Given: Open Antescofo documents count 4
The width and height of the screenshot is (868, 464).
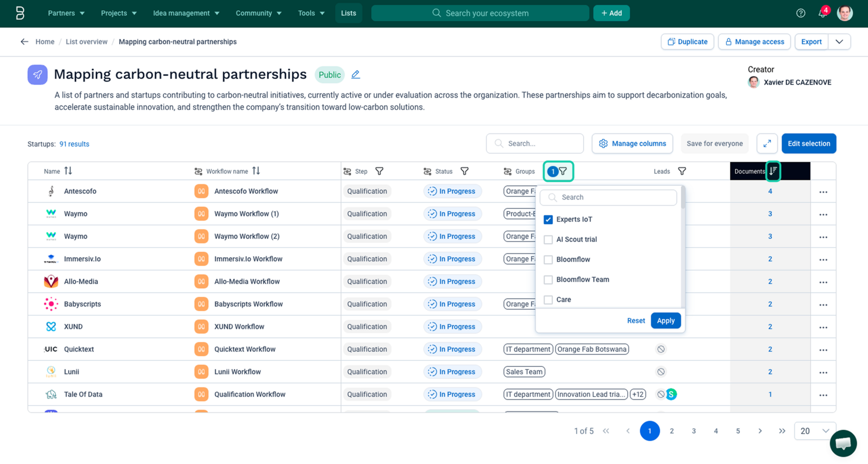Looking at the screenshot, I should tap(770, 191).
